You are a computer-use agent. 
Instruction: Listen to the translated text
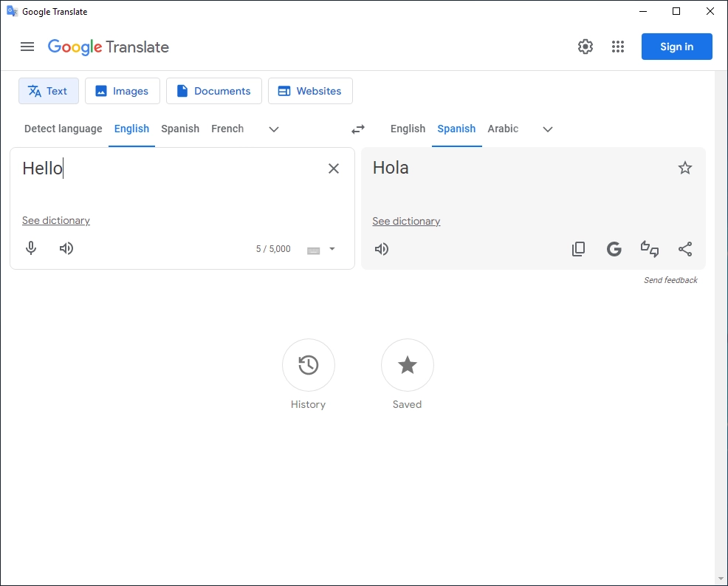pos(381,249)
